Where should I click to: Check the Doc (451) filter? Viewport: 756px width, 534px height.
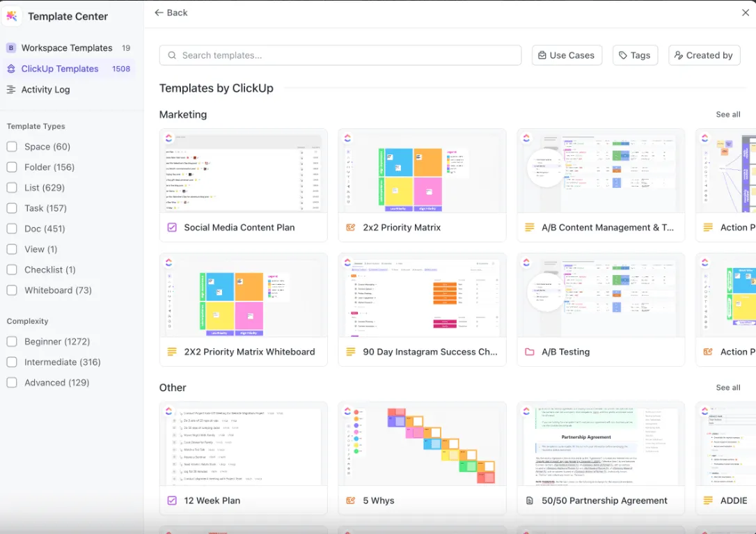click(12, 228)
